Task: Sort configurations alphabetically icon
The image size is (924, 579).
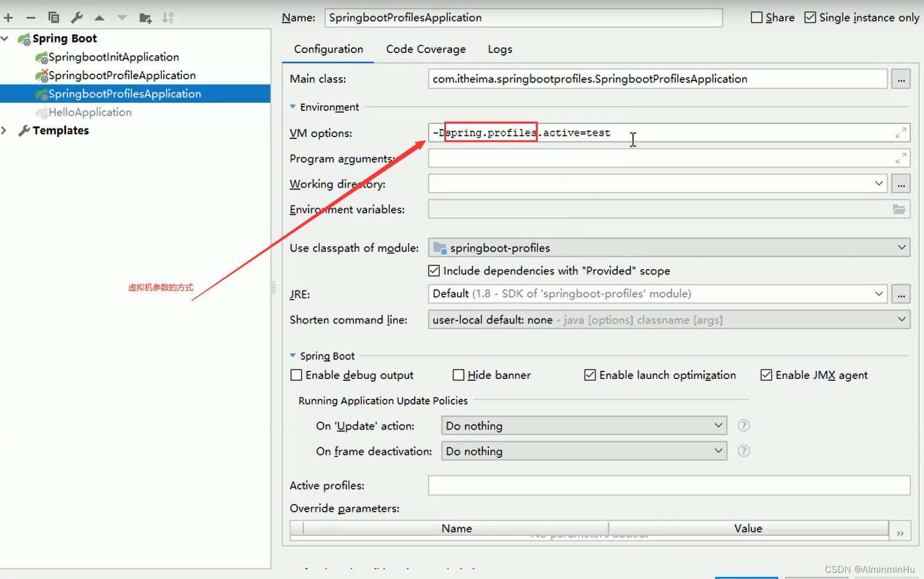Action: pyautogui.click(x=168, y=18)
